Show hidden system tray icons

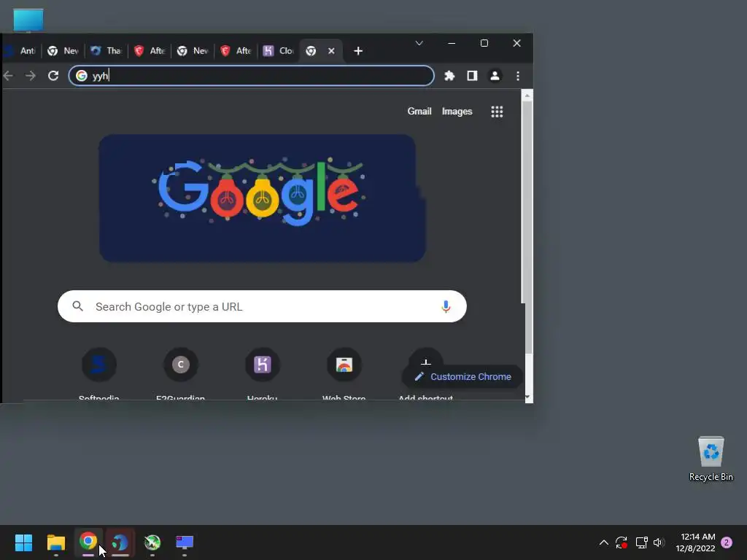tap(603, 542)
